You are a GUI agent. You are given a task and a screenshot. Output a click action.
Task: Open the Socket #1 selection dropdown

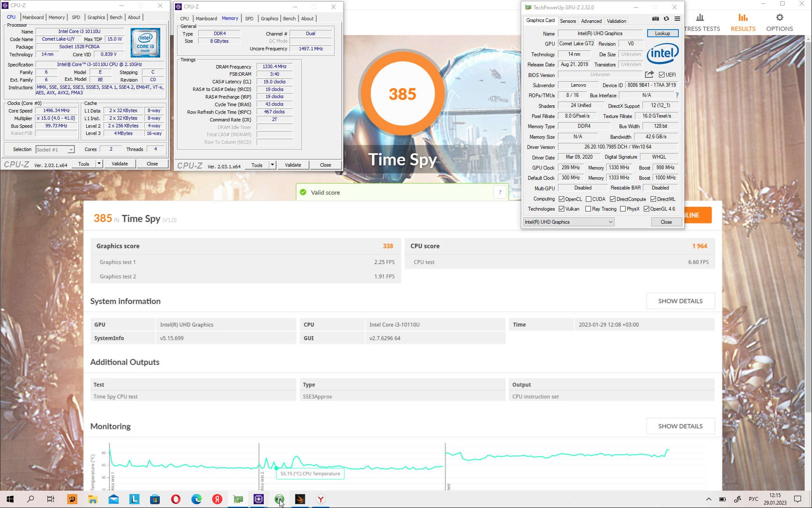click(x=55, y=149)
